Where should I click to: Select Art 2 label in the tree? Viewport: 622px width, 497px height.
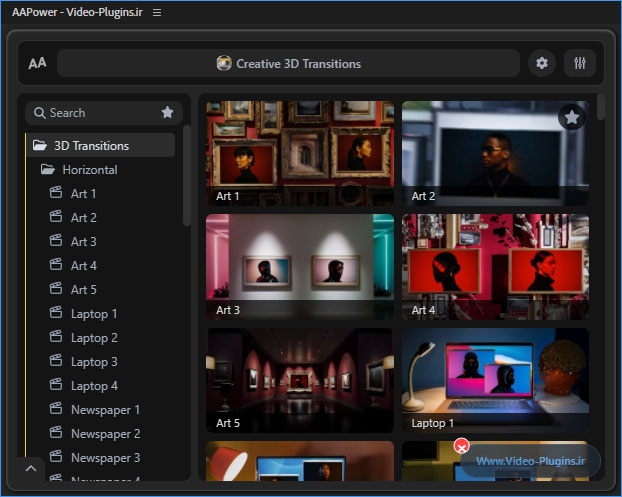[84, 217]
